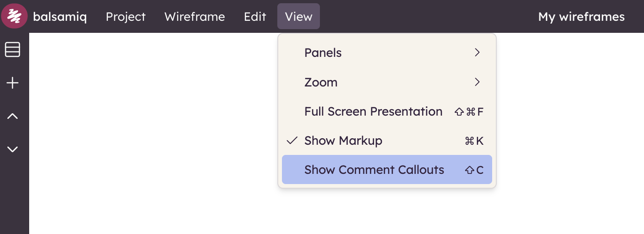This screenshot has width=644, height=234.
Task: Open the Project menu
Action: (125, 17)
